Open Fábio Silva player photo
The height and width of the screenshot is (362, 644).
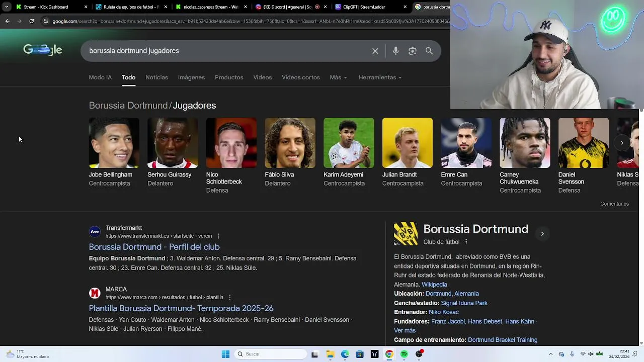pos(290,143)
